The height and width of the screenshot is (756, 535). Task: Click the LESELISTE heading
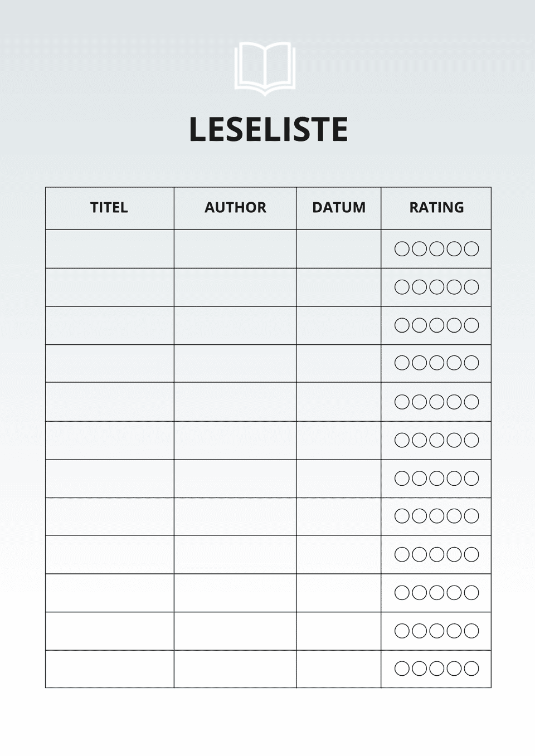(x=269, y=129)
